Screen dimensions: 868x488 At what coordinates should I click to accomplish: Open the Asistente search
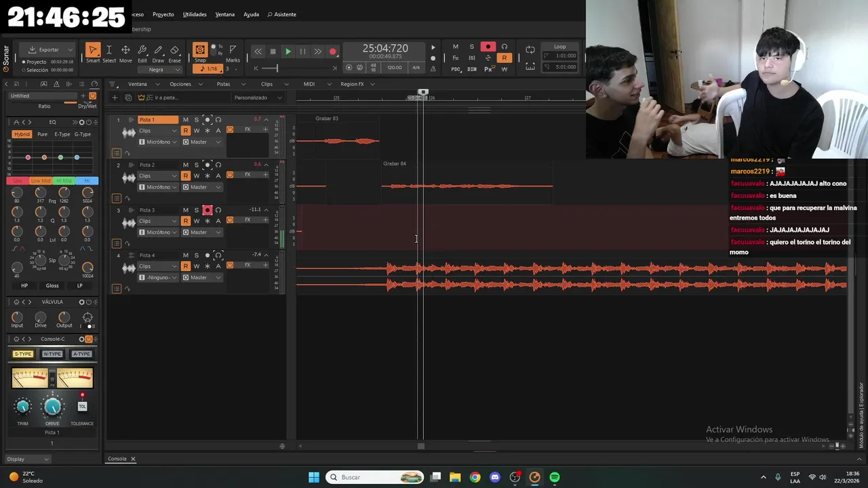point(281,14)
